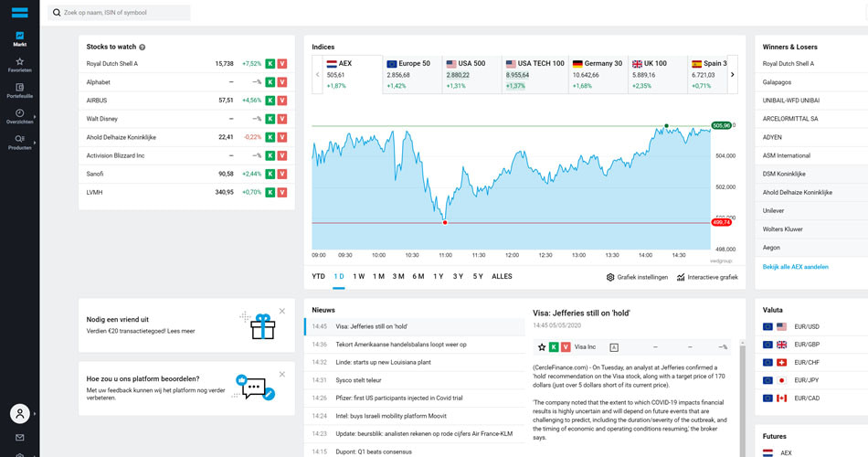The image size is (868, 457).
Task: Click the red low-point chart marker
Action: [x=445, y=223]
